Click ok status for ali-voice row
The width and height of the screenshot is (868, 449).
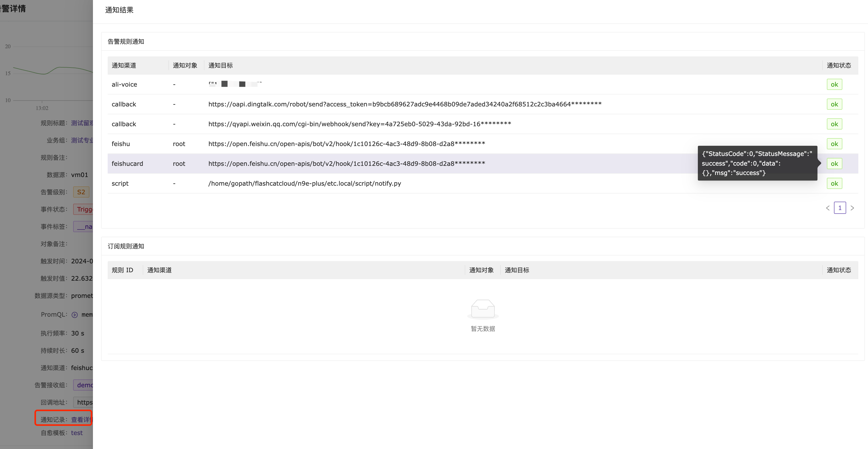834,85
